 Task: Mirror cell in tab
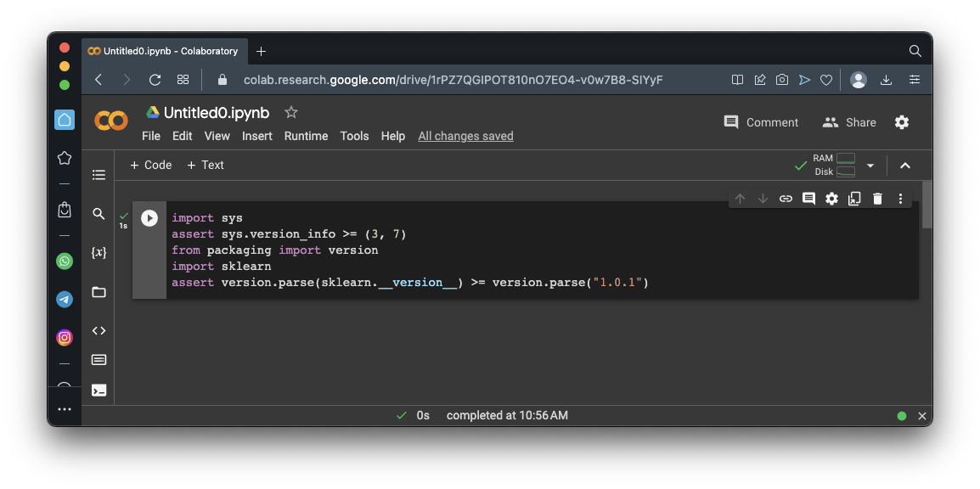coord(854,199)
